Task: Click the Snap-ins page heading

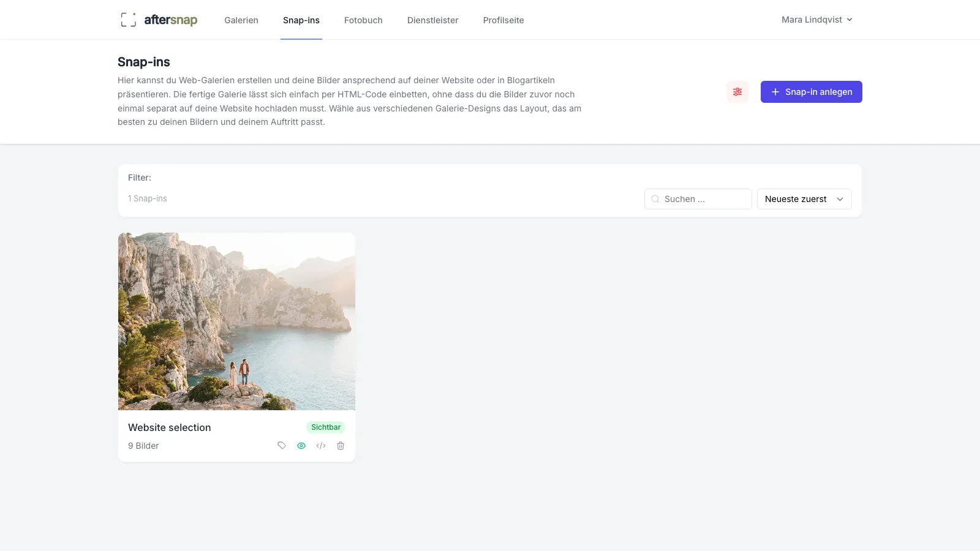Action: click(x=144, y=62)
